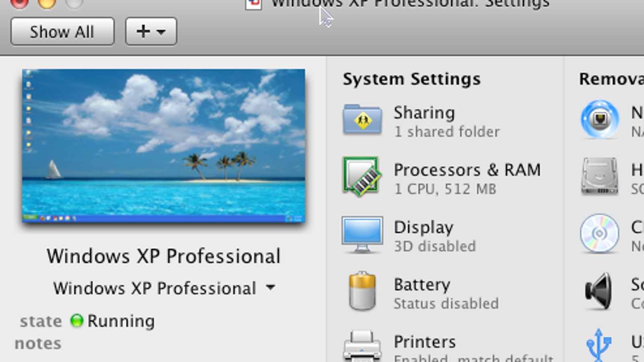The width and height of the screenshot is (644, 362).
Task: Select the Processors & RAM label
Action: [x=467, y=170]
